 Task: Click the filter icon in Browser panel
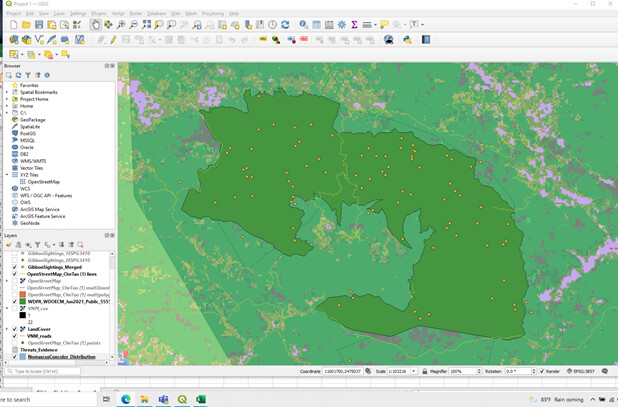[28, 75]
